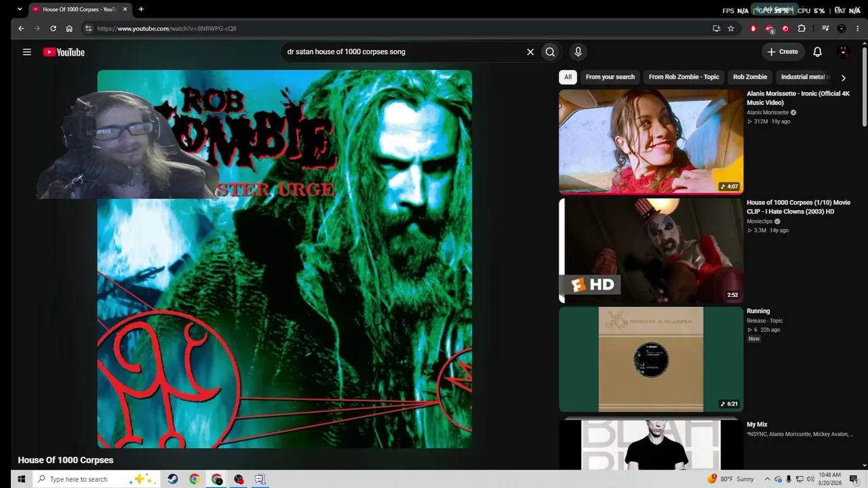The image size is (868, 488).
Task: Show more filter chips with right arrow
Action: [843, 78]
